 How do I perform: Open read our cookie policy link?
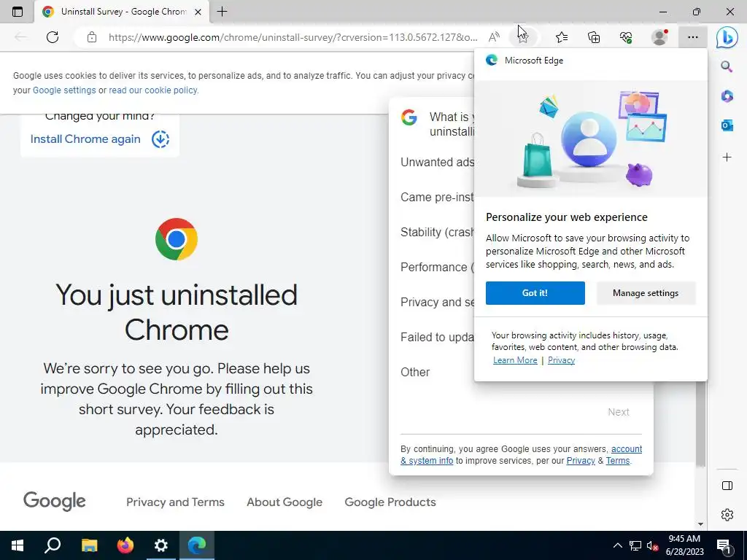coord(153,90)
